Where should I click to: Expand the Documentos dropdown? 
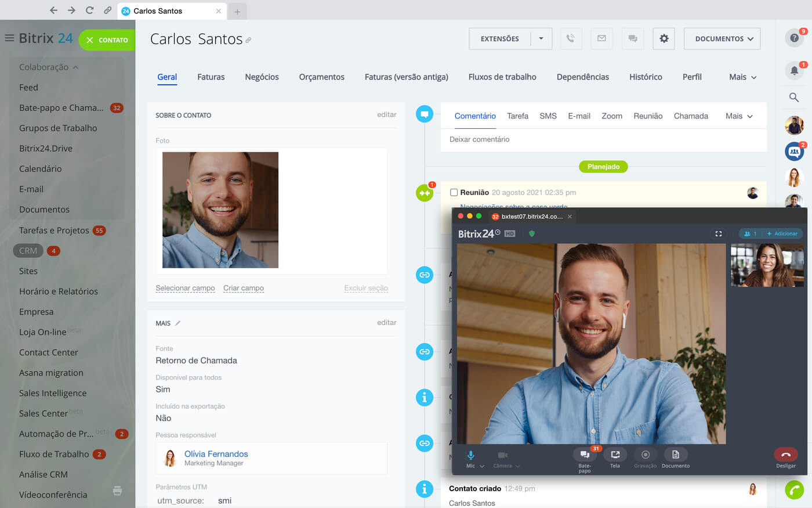(722, 39)
